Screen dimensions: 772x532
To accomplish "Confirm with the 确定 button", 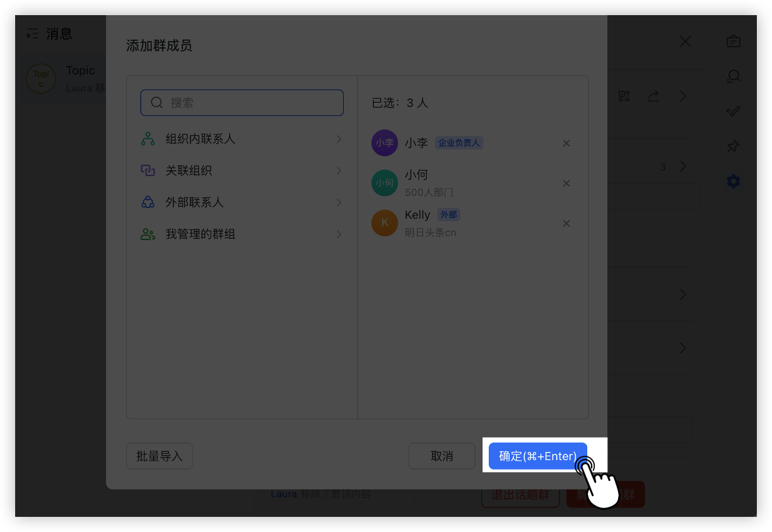I will pos(538,456).
